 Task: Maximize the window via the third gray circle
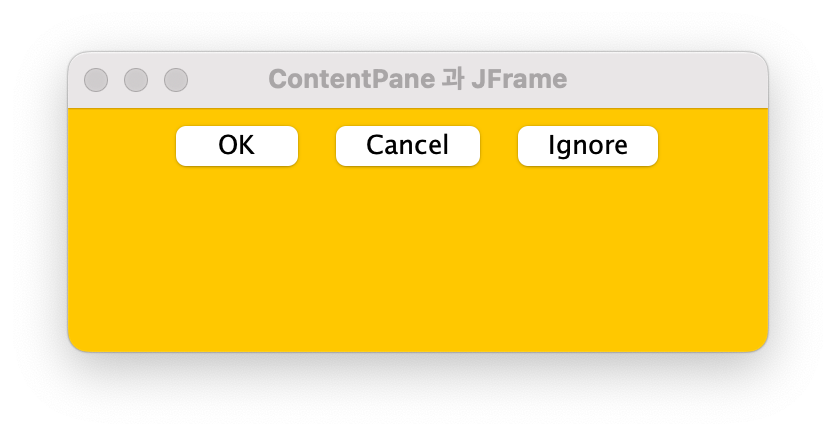176,80
